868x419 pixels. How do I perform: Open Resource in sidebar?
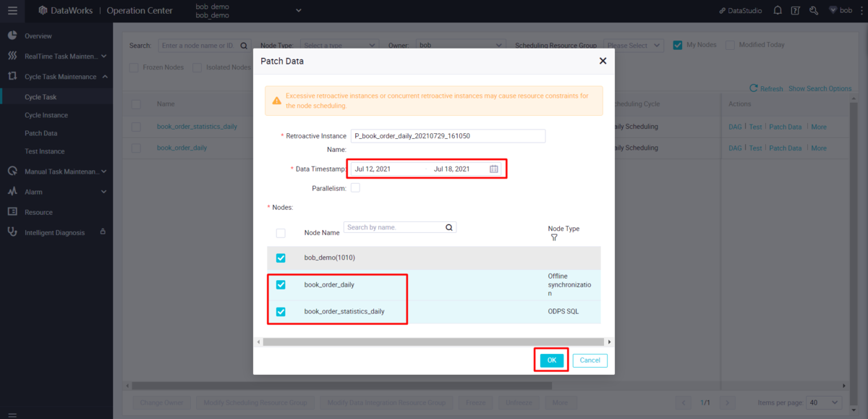click(x=38, y=212)
